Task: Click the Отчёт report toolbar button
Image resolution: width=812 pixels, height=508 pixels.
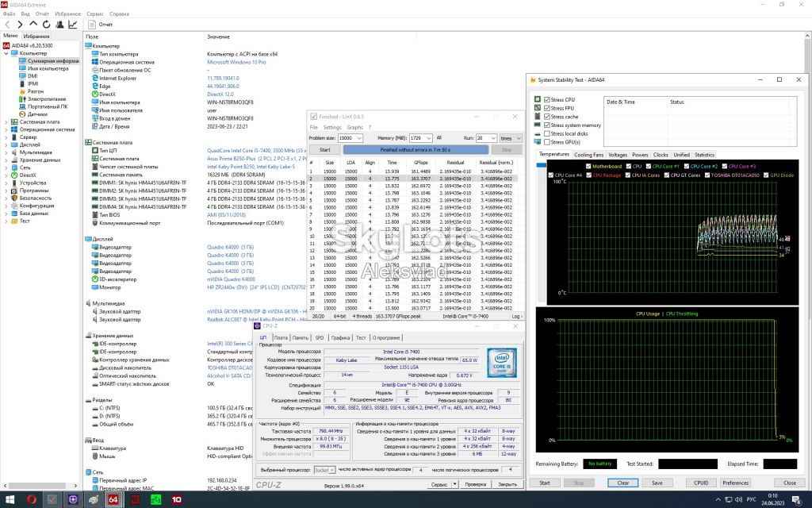Action: click(x=101, y=25)
